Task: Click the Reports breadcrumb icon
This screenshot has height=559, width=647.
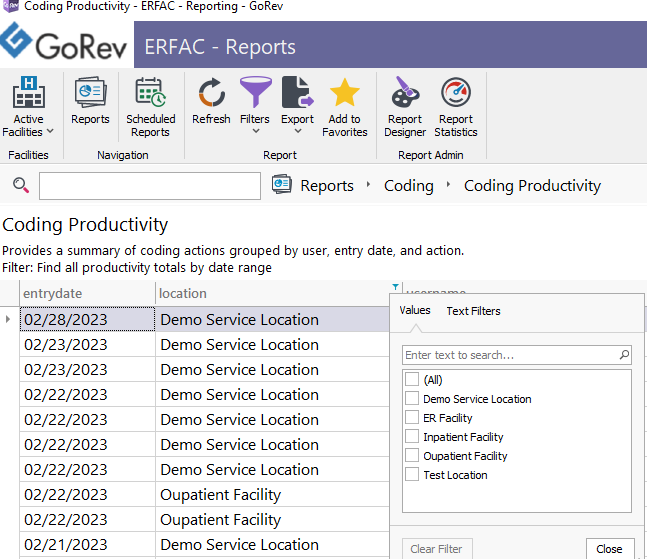Action: click(282, 184)
